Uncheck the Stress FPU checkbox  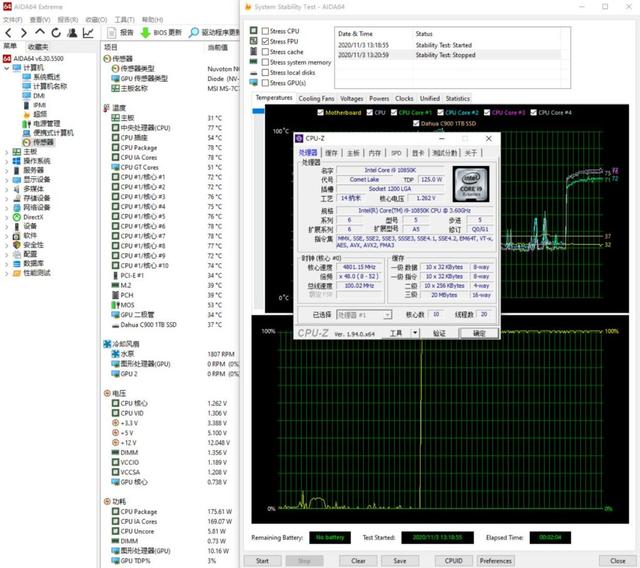tap(265, 41)
